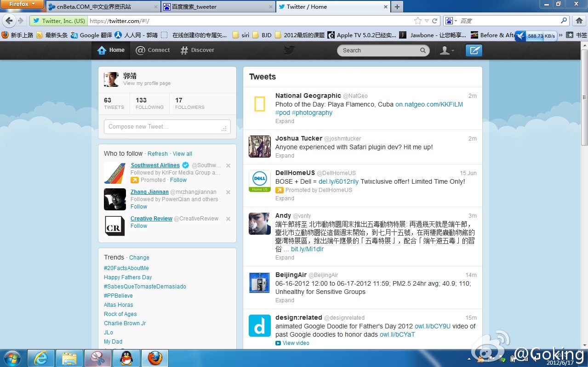Click the Snipping Tool taskbar icon

point(98,358)
